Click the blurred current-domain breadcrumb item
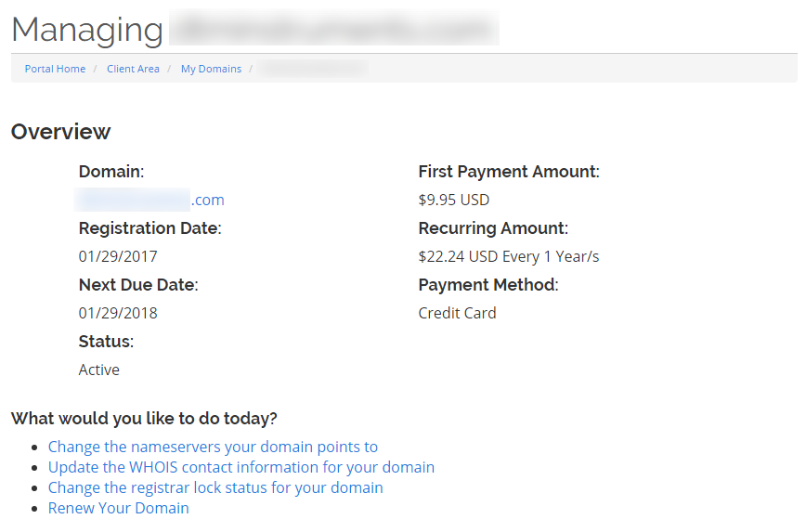Image resolution: width=806 pixels, height=532 pixels. pyautogui.click(x=314, y=69)
